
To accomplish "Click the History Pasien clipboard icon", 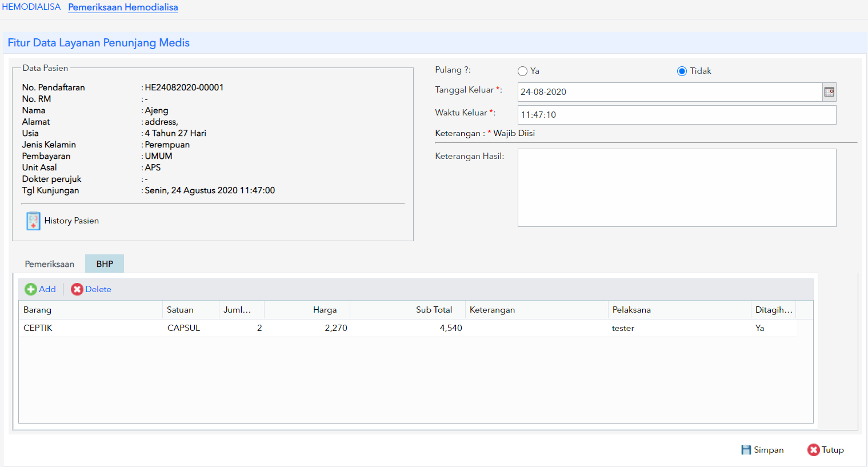I will click(33, 221).
